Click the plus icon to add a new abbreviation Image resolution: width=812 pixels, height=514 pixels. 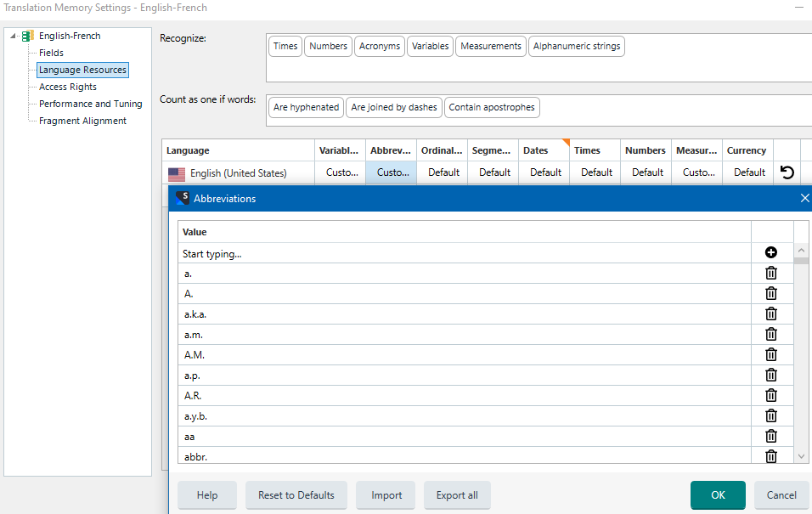tap(771, 252)
